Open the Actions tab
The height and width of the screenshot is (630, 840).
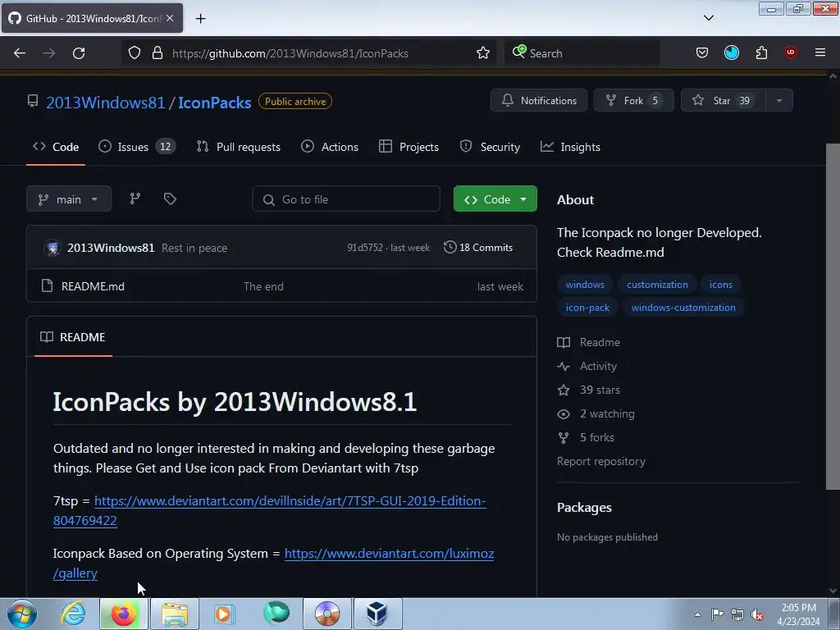point(330,147)
